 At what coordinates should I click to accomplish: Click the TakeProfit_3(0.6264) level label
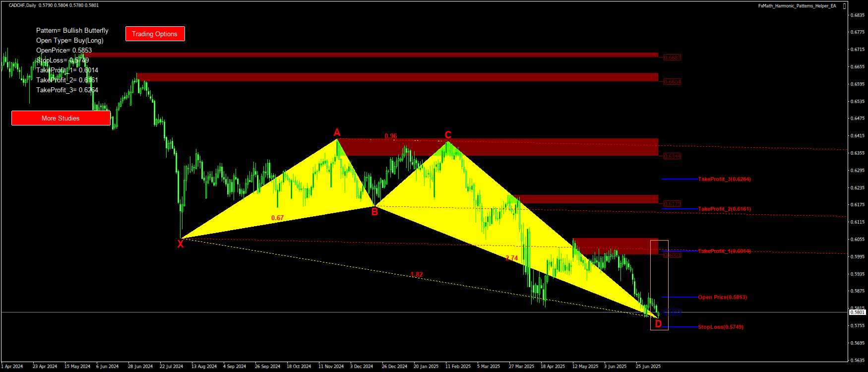724,179
